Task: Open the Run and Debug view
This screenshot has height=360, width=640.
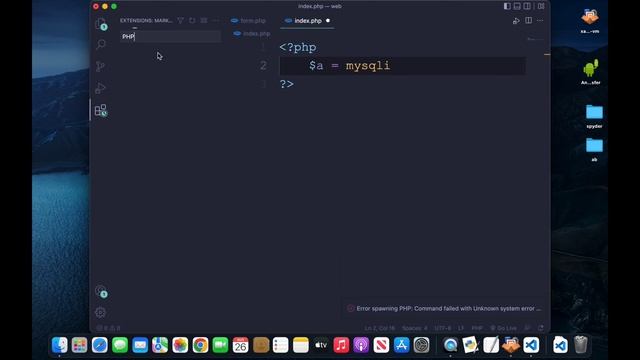Action: [x=100, y=88]
